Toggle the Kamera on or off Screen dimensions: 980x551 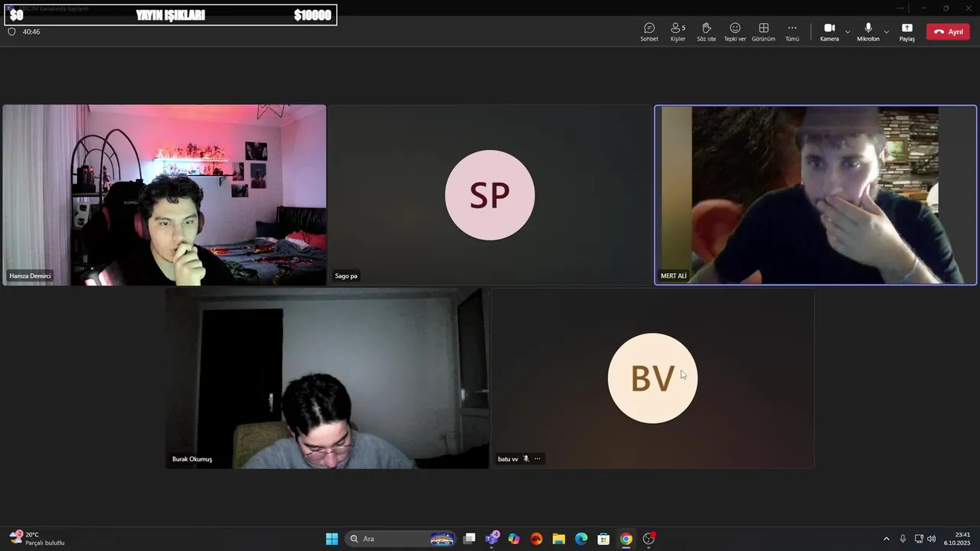pos(829,31)
